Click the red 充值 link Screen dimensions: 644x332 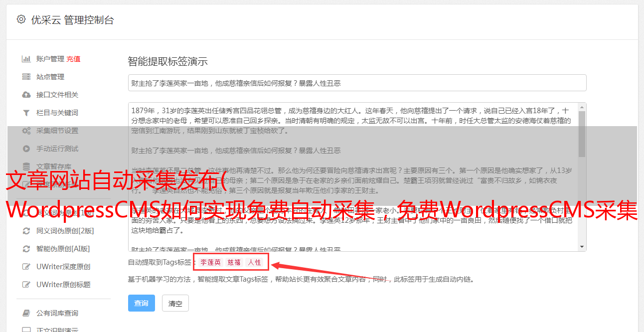73,59
